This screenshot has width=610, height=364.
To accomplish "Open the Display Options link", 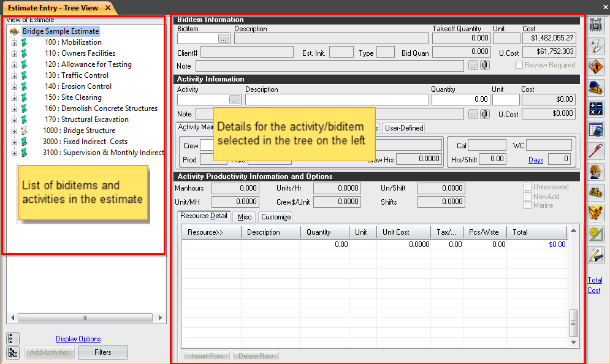I will point(78,339).
